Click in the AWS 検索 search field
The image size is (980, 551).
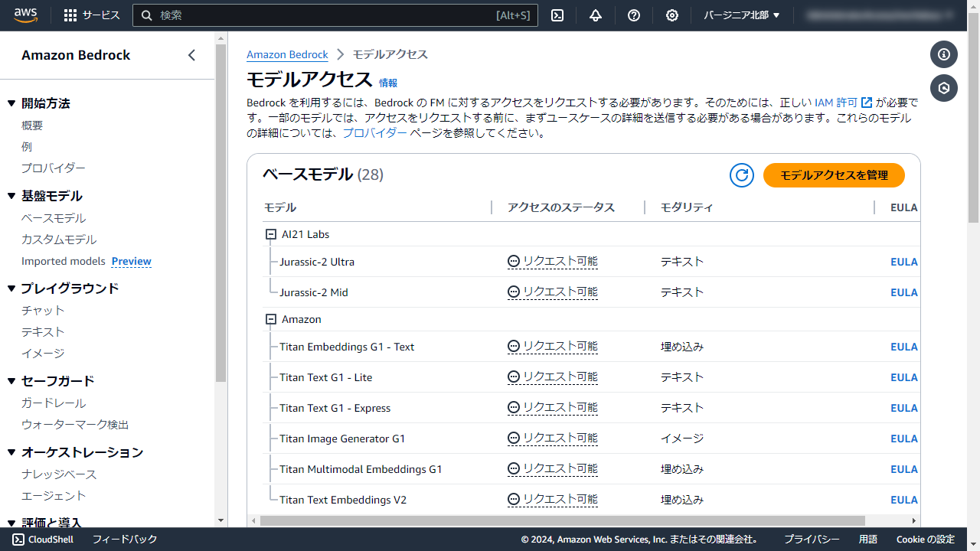335,15
